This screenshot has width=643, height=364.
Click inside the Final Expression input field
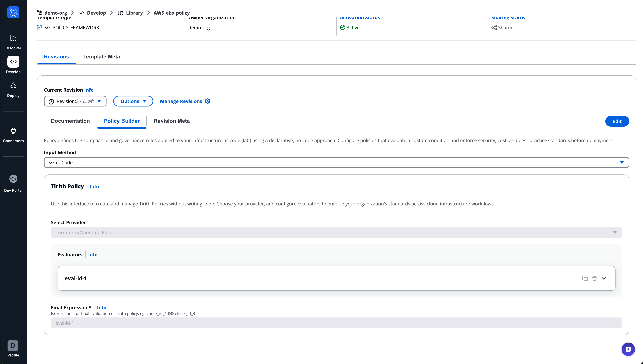[x=336, y=323]
